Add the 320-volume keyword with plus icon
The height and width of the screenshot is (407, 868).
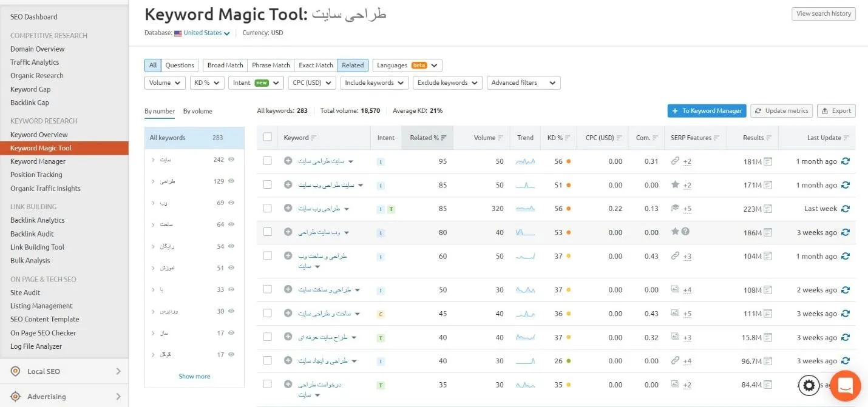288,208
